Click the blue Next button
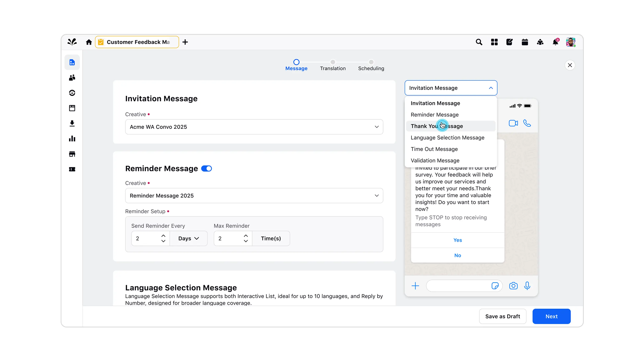This screenshot has height=361, width=644. tap(551, 316)
